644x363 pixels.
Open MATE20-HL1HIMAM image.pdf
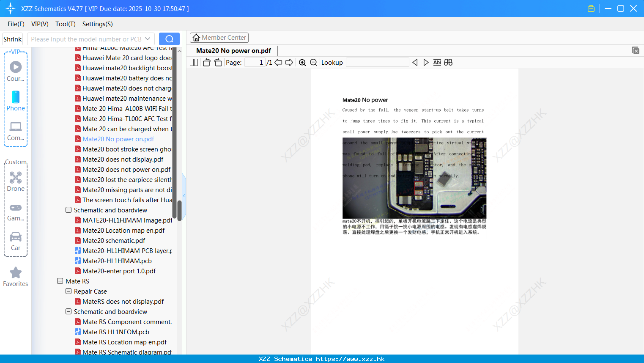pyautogui.click(x=123, y=220)
